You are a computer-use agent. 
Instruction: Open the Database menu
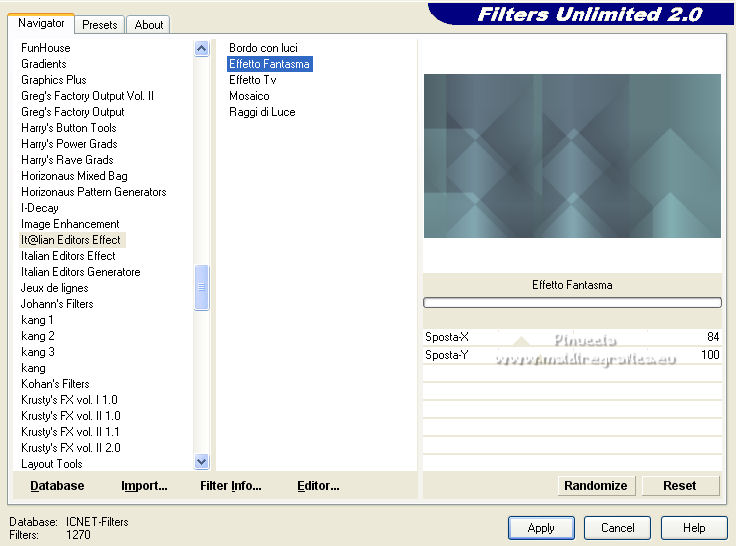pos(57,485)
